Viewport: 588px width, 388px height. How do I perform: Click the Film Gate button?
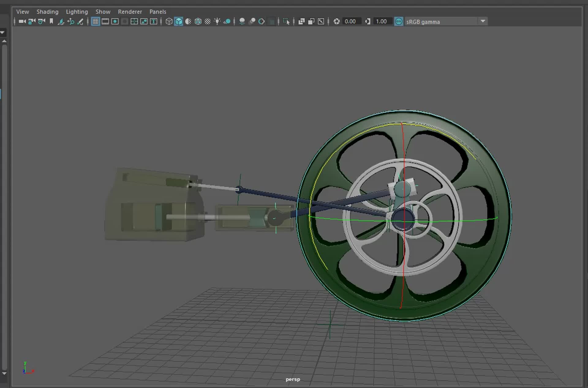click(105, 21)
